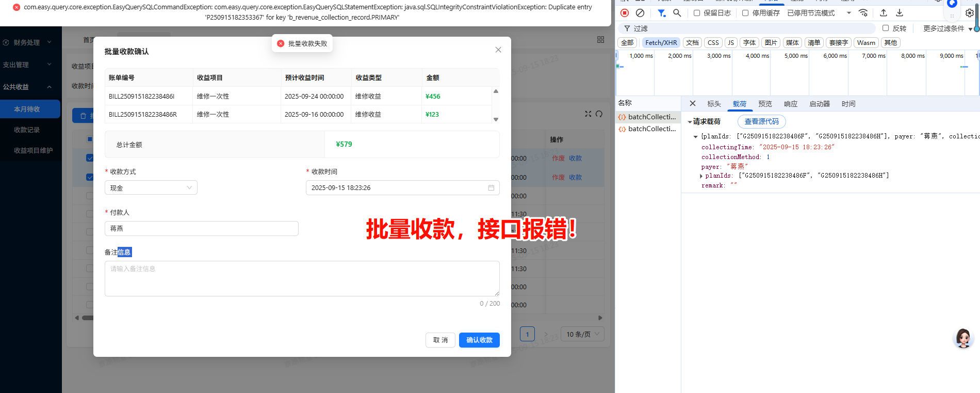Toggle 停用缓存 disable cache checkbox

pos(745,13)
